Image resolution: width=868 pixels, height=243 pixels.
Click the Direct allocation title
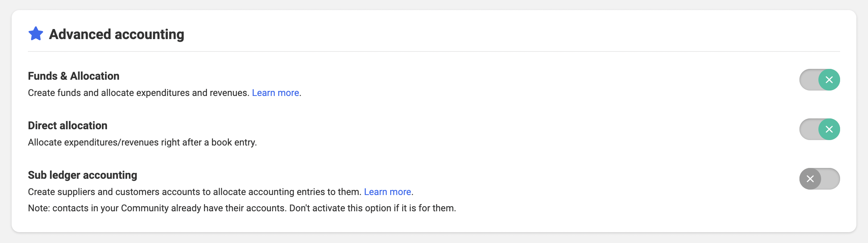coord(67,125)
